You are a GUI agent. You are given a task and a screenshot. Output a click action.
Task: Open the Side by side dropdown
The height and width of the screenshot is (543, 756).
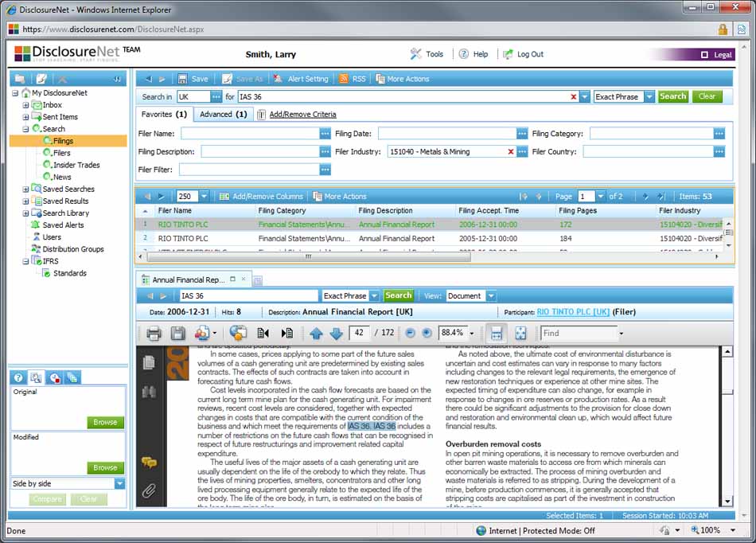pyautogui.click(x=119, y=483)
